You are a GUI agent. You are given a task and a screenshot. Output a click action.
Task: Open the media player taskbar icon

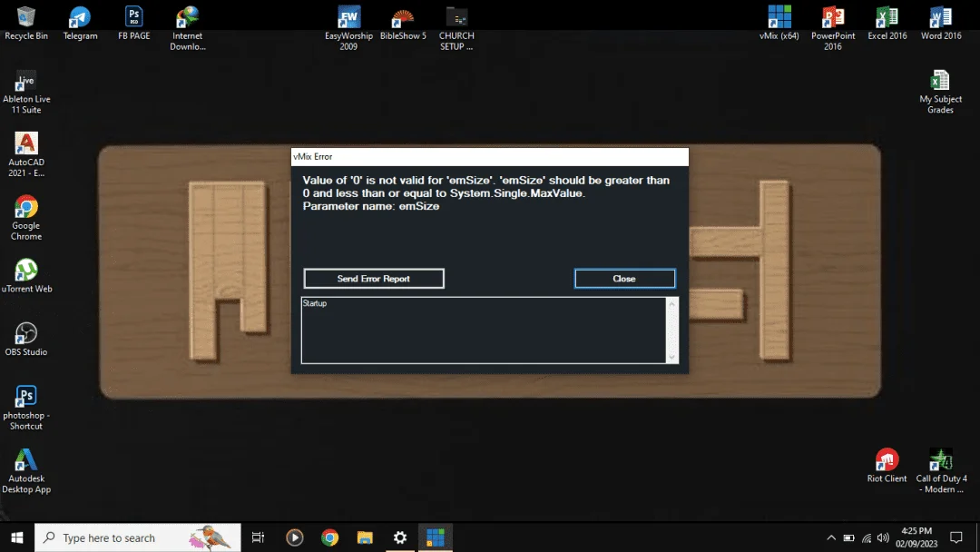(294, 537)
